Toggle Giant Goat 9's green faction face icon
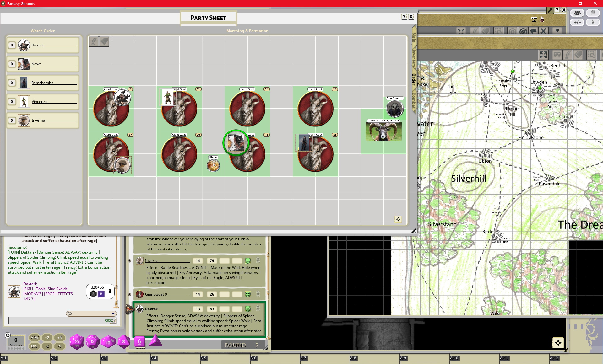The height and width of the screenshot is (364, 603). tap(248, 294)
